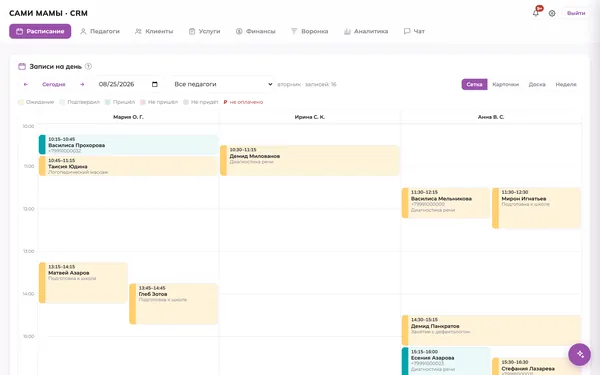Open Таисия Юдина 10:45–11:15 appointment
Image resolution: width=600 pixels, height=375 pixels.
pos(129,166)
